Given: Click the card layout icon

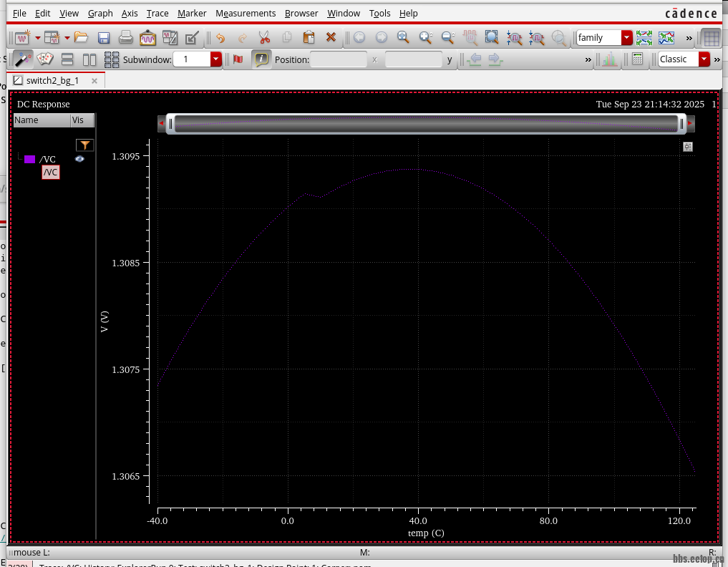Looking at the screenshot, I should coord(45,59).
